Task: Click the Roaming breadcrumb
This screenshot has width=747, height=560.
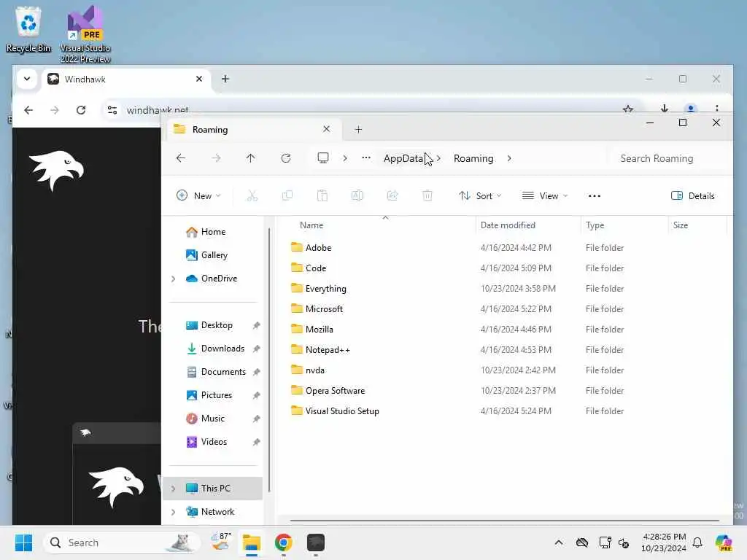Action: (x=473, y=158)
